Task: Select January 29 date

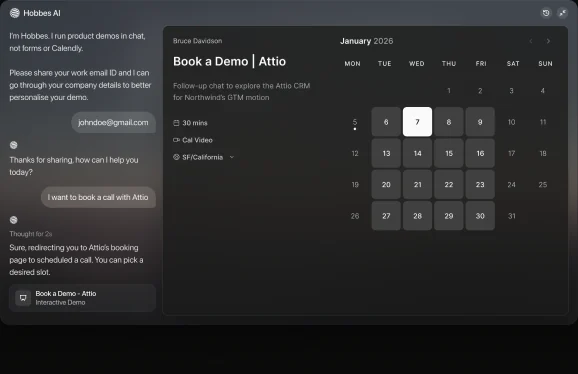Action: point(449,216)
